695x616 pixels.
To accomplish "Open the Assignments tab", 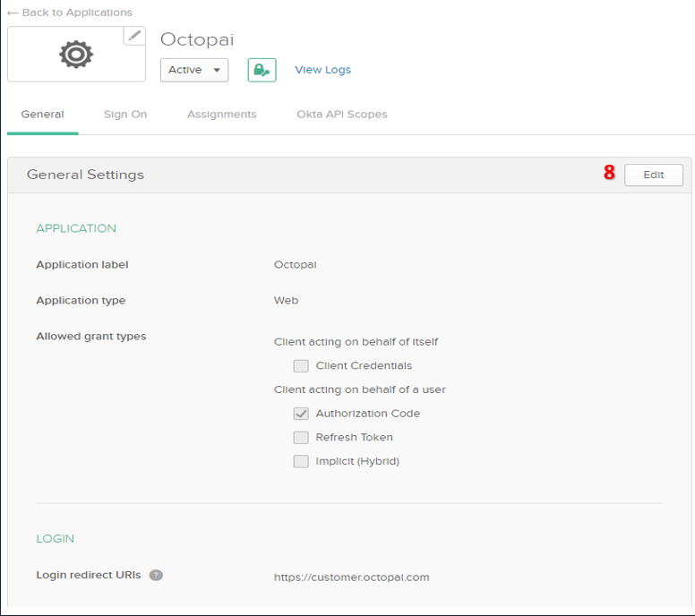I will [x=221, y=115].
